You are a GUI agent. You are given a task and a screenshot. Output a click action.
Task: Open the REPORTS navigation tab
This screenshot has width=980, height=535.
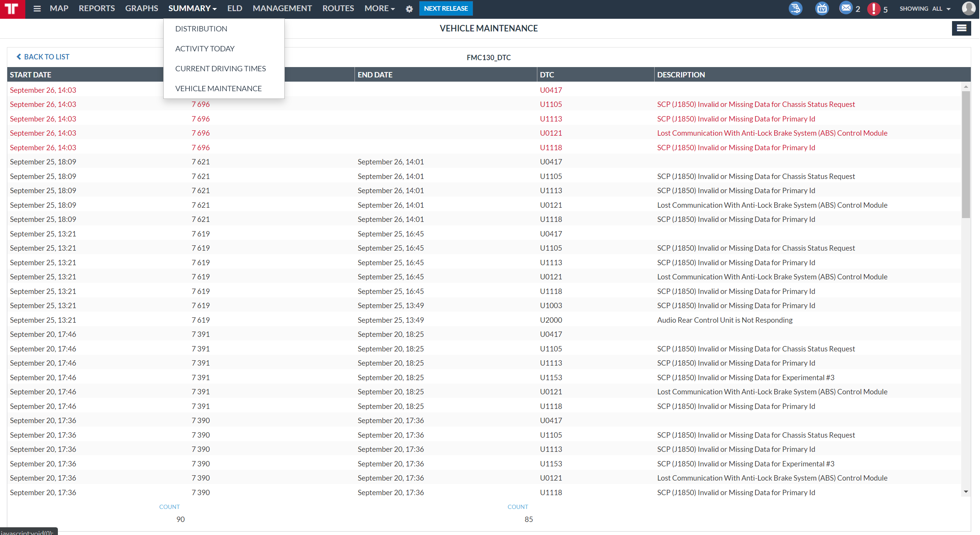pos(97,8)
